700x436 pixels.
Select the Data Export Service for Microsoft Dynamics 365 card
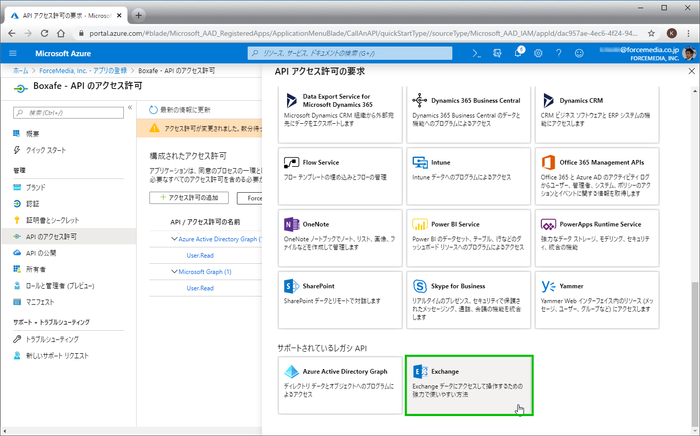coord(340,115)
